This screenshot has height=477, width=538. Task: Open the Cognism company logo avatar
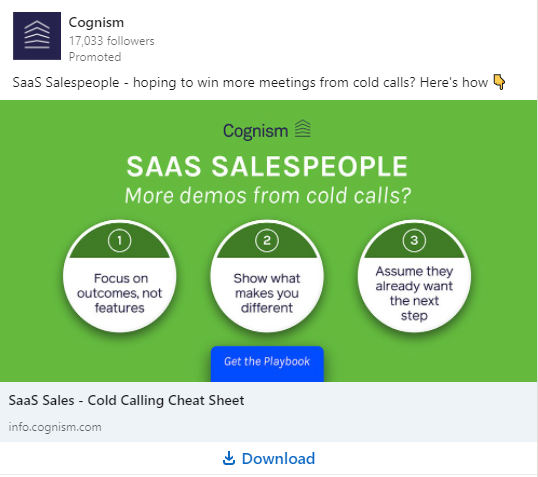tap(37, 36)
